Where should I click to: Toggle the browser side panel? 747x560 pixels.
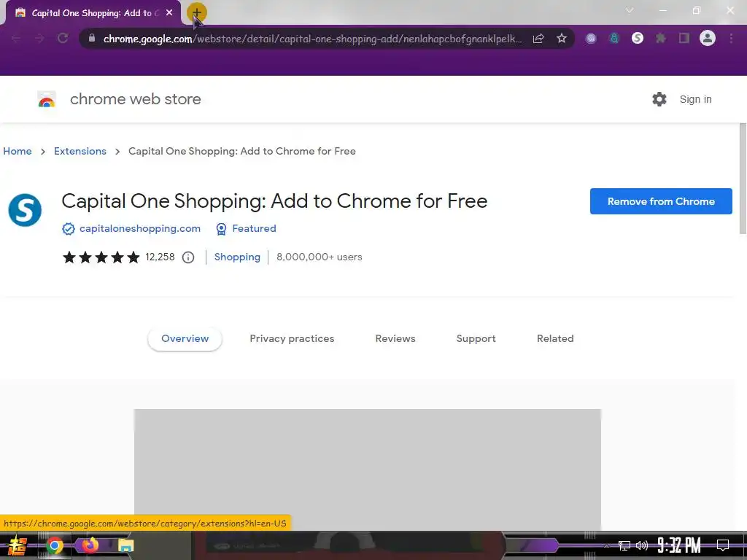(684, 39)
